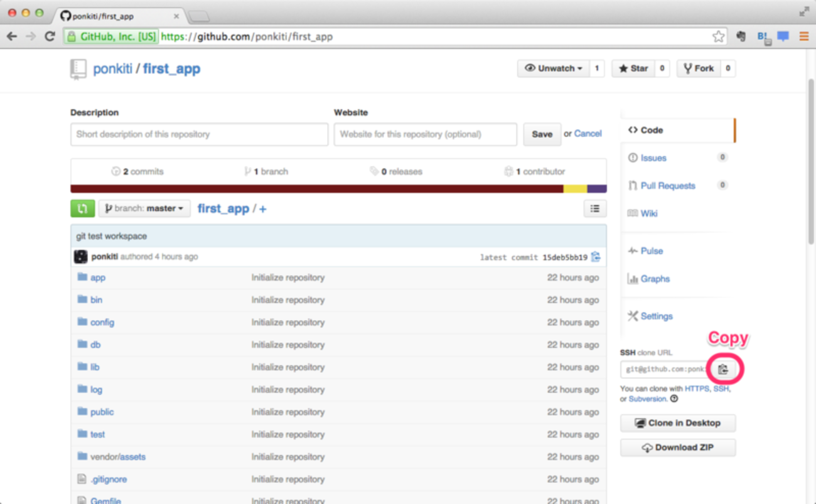This screenshot has width=816, height=504.
Task: Click the green compare and review button
Action: (x=82, y=208)
